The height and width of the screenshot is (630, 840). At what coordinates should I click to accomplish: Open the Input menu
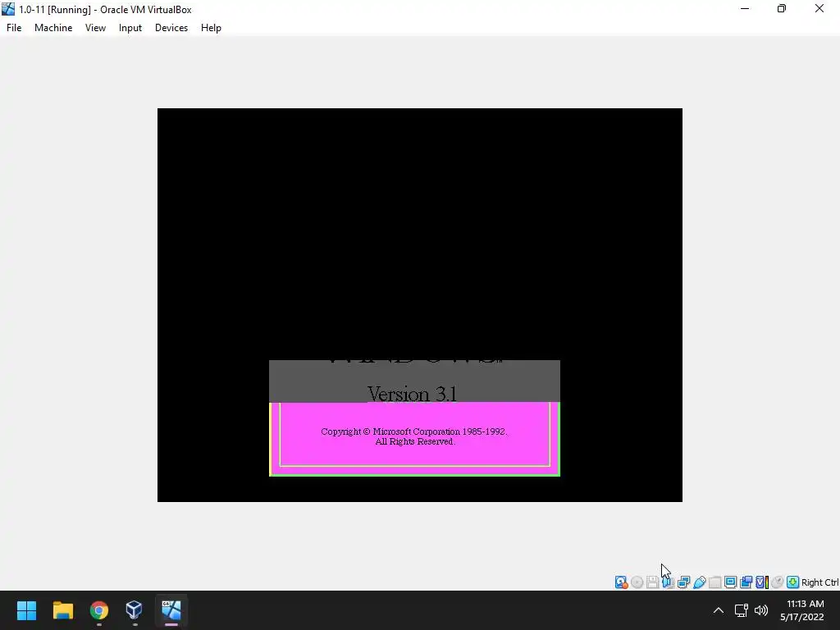click(x=130, y=28)
